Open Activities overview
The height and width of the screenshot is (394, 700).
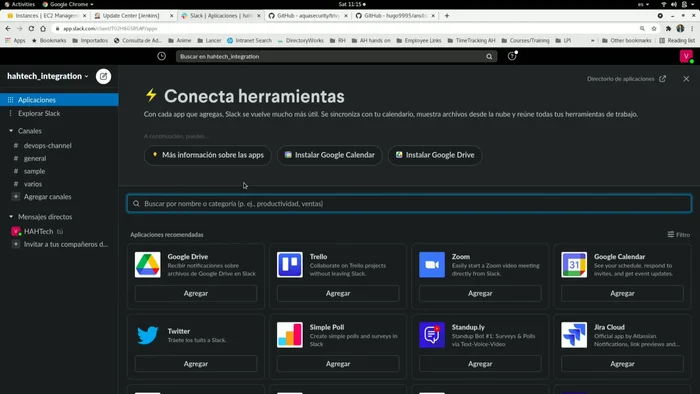pyautogui.click(x=19, y=4)
